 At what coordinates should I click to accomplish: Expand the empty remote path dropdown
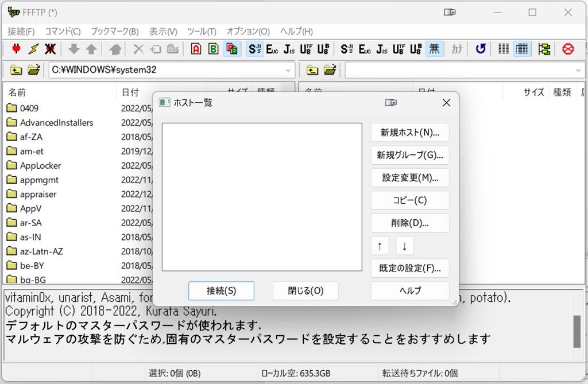point(578,70)
